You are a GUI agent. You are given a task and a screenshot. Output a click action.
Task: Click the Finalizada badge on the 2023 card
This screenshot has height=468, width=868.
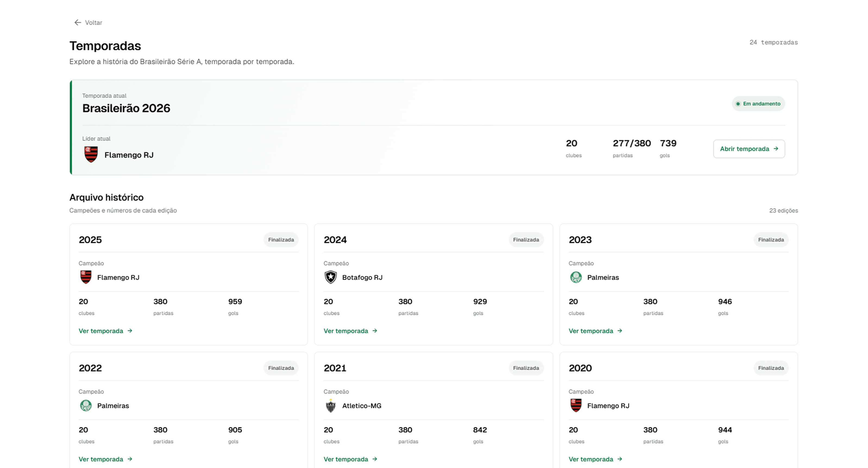click(x=771, y=240)
